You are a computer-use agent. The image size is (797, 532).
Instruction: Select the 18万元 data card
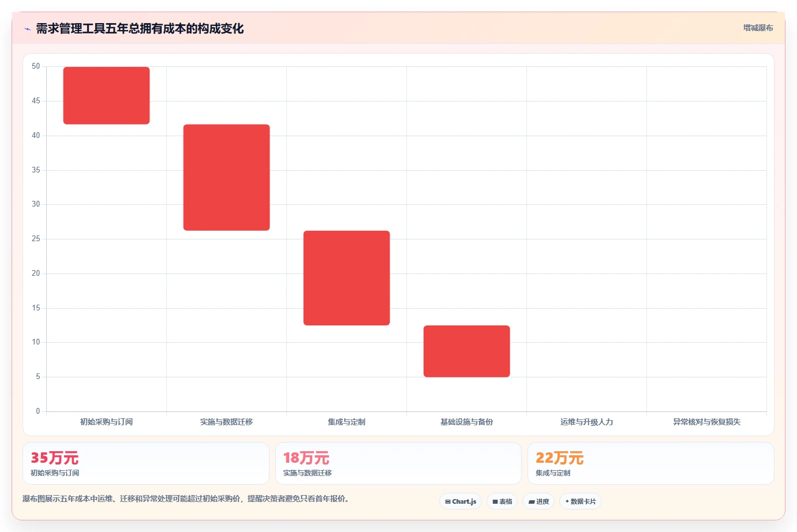pyautogui.click(x=398, y=463)
